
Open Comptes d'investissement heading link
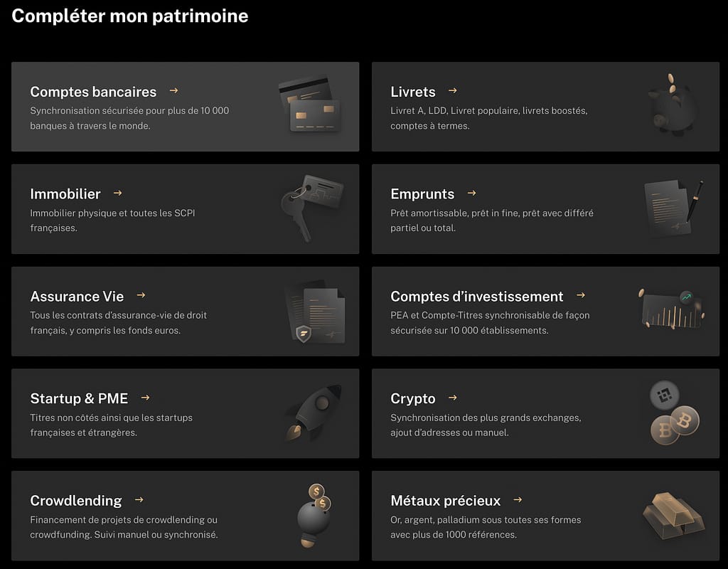pyautogui.click(x=477, y=297)
